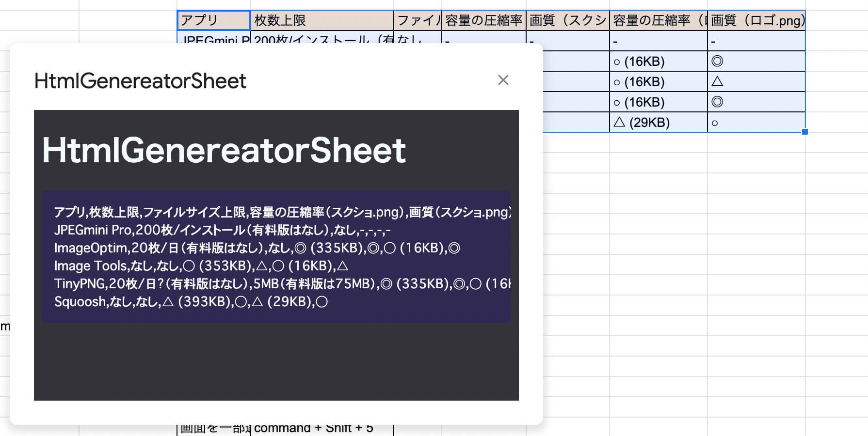Screen dimensions: 868x436
Task: Select the △ quality cell
Action: click(718, 82)
